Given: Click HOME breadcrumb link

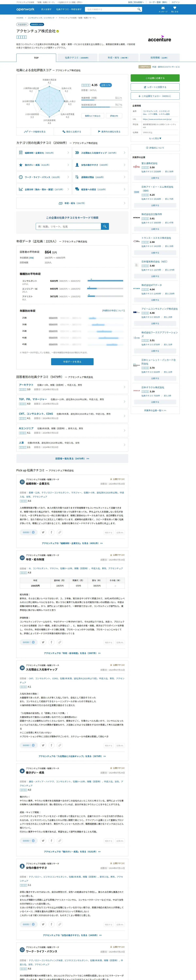Looking at the screenshot, I should pos(20,17).
